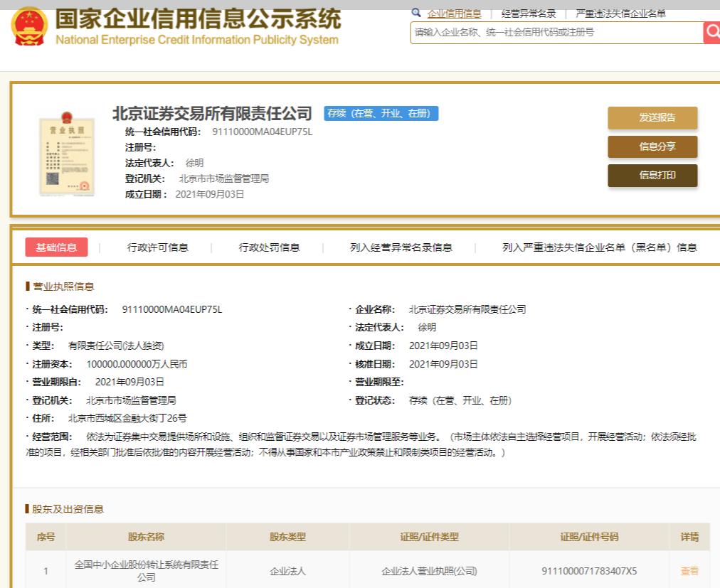Viewport: 720px width, 588px height.
Task: Click the 详情 column header
Action: click(x=689, y=537)
